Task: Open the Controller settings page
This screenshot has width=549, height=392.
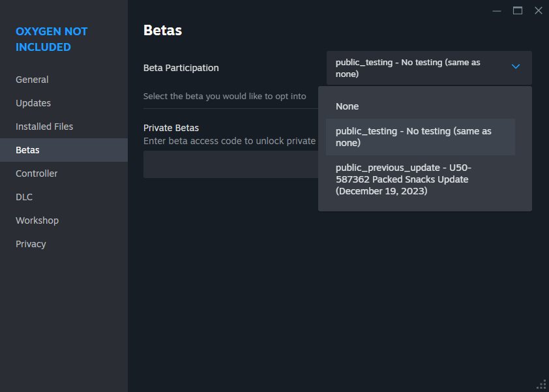Action: [37, 173]
